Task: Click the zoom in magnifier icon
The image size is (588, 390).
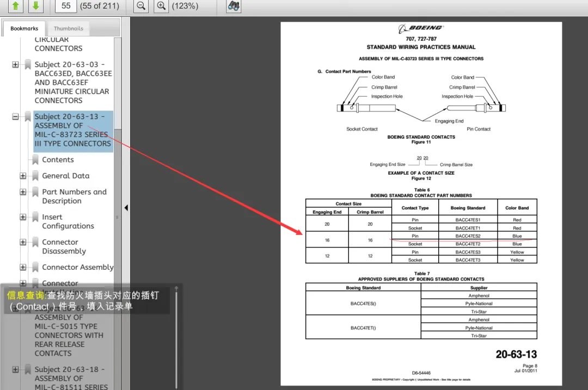Action: pos(161,6)
